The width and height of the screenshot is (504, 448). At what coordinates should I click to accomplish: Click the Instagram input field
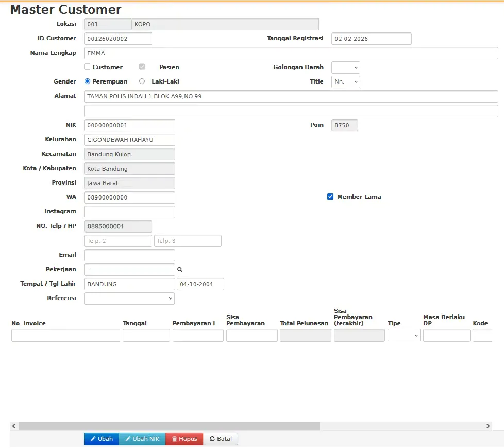[x=129, y=212]
